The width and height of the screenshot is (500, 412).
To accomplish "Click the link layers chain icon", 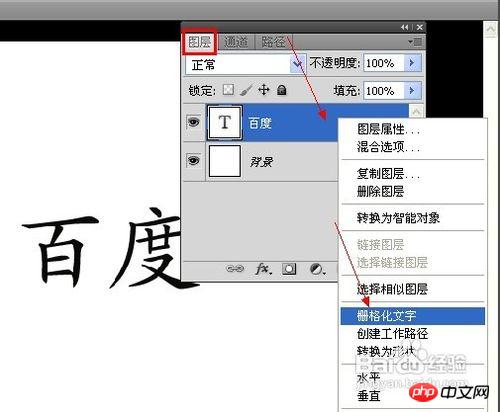I will (235, 269).
